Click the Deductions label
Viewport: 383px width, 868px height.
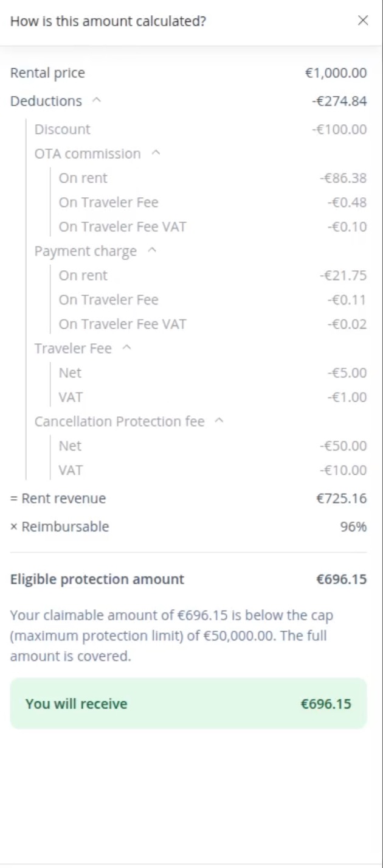pyautogui.click(x=46, y=101)
